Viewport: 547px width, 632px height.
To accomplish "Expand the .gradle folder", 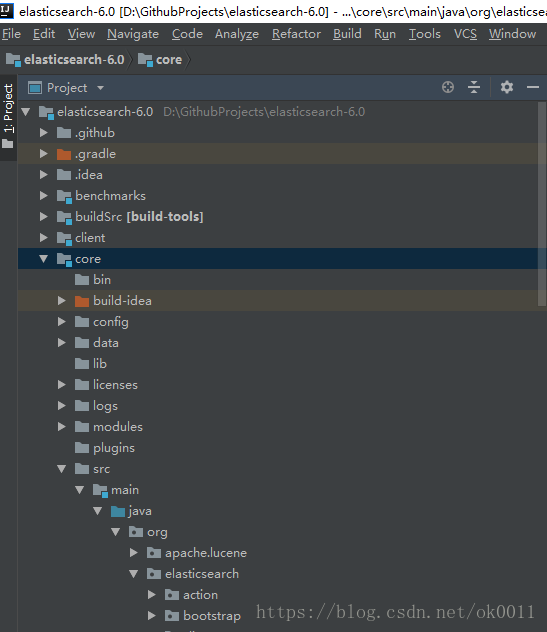I will click(x=44, y=154).
